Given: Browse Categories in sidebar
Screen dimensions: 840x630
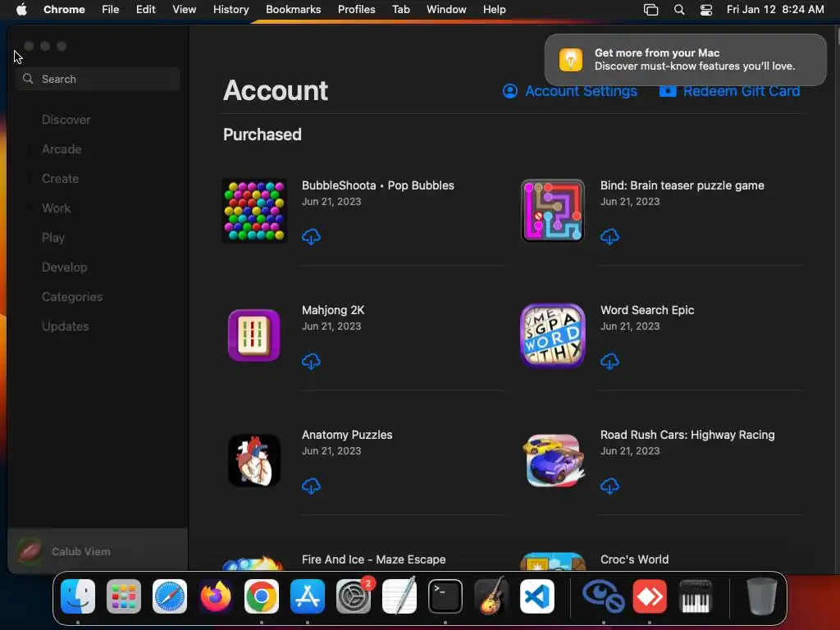Looking at the screenshot, I should [72, 296].
